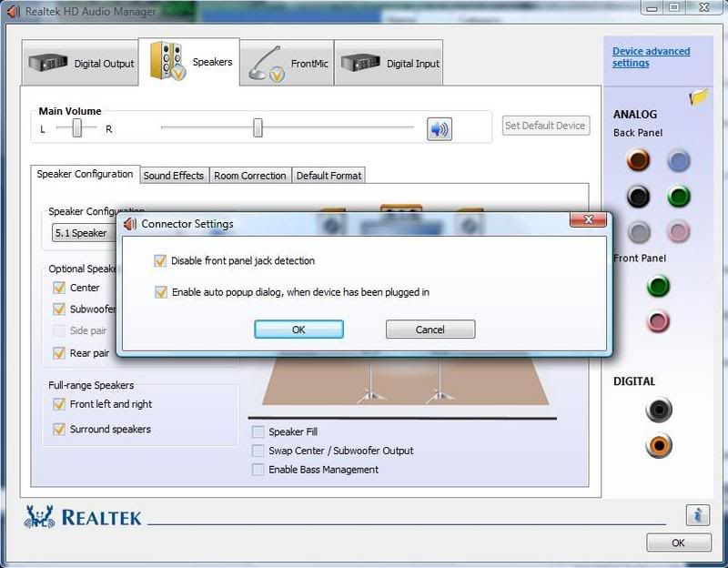The width and height of the screenshot is (728, 568).
Task: Open the information button near Realtek logo
Action: pos(697,514)
